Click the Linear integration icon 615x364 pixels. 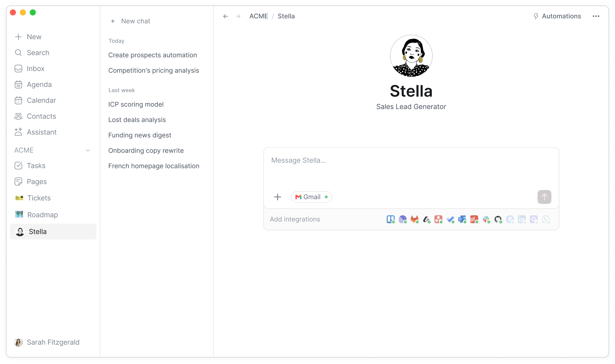(402, 219)
